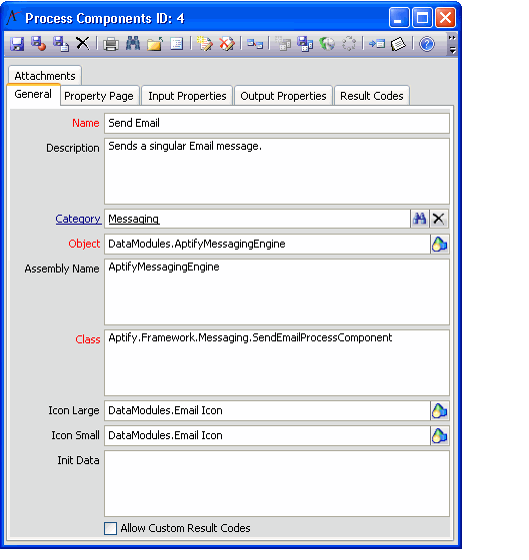Close the Process Components window
This screenshot has width=529, height=560.
click(445, 18)
